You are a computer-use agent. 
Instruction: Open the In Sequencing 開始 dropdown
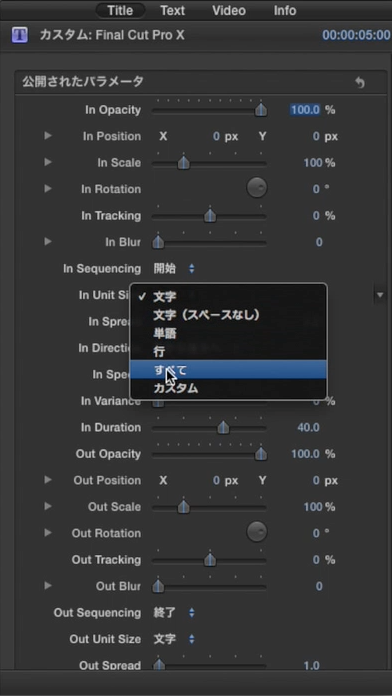pyautogui.click(x=174, y=269)
